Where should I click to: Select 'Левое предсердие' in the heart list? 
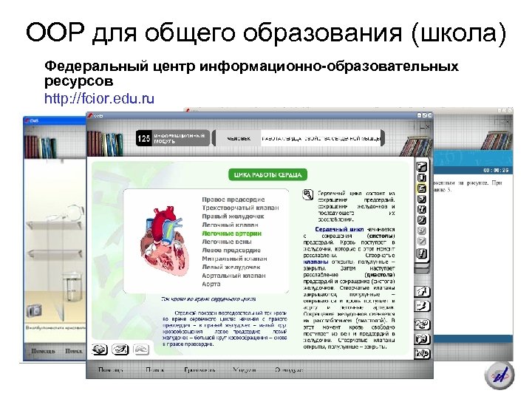pos(231,250)
